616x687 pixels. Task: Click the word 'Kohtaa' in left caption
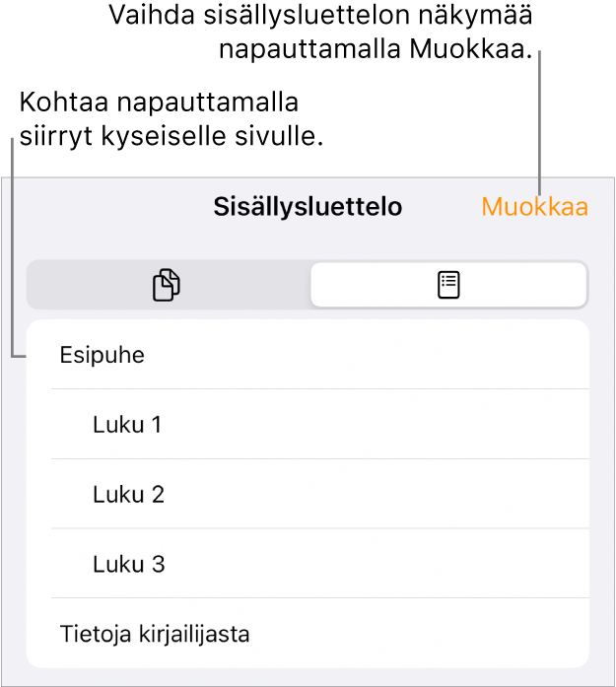pyautogui.click(x=61, y=103)
